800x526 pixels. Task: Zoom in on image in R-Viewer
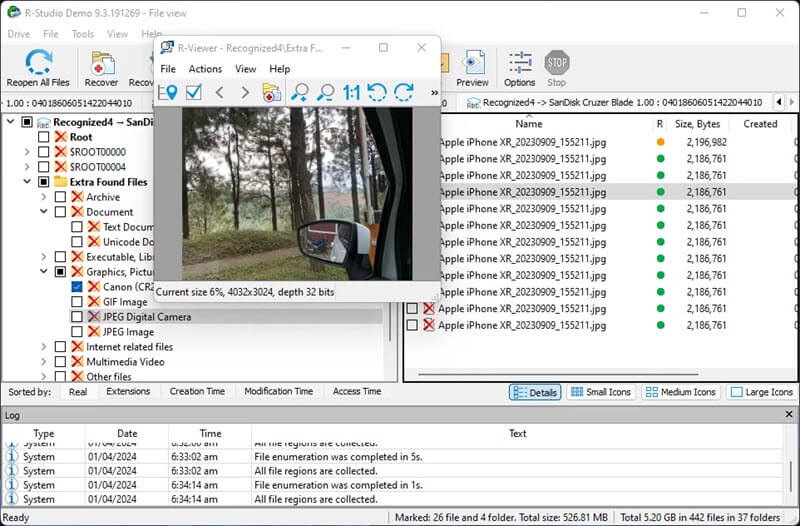click(299, 92)
